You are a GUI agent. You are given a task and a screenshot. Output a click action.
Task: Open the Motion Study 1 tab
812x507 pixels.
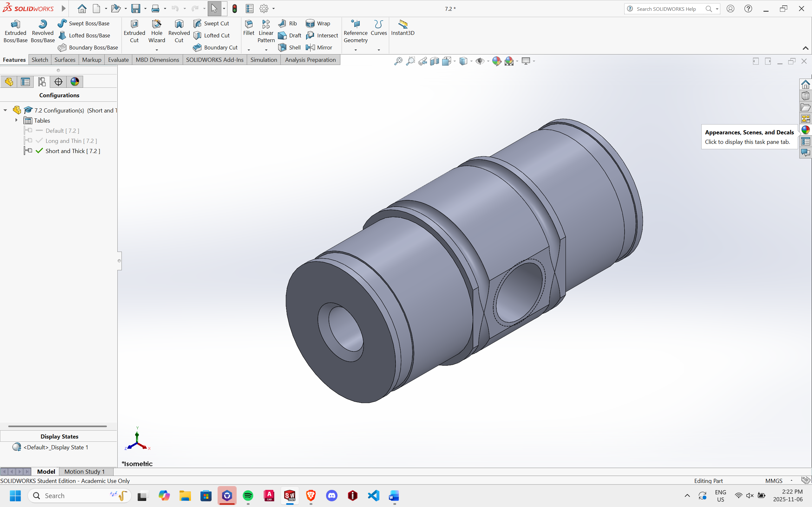point(85,472)
